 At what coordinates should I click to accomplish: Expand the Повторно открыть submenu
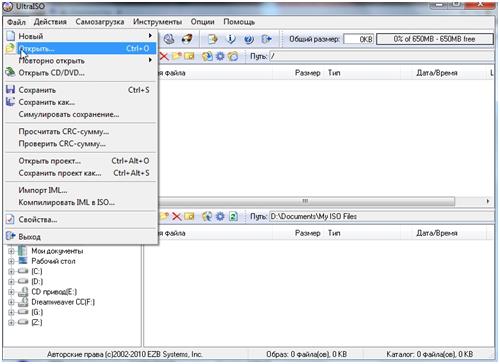(x=81, y=61)
